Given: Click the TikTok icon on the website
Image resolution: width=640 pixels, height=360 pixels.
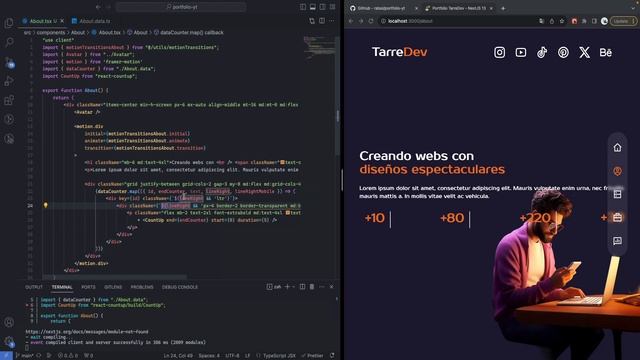Looking at the screenshot, I should [542, 52].
